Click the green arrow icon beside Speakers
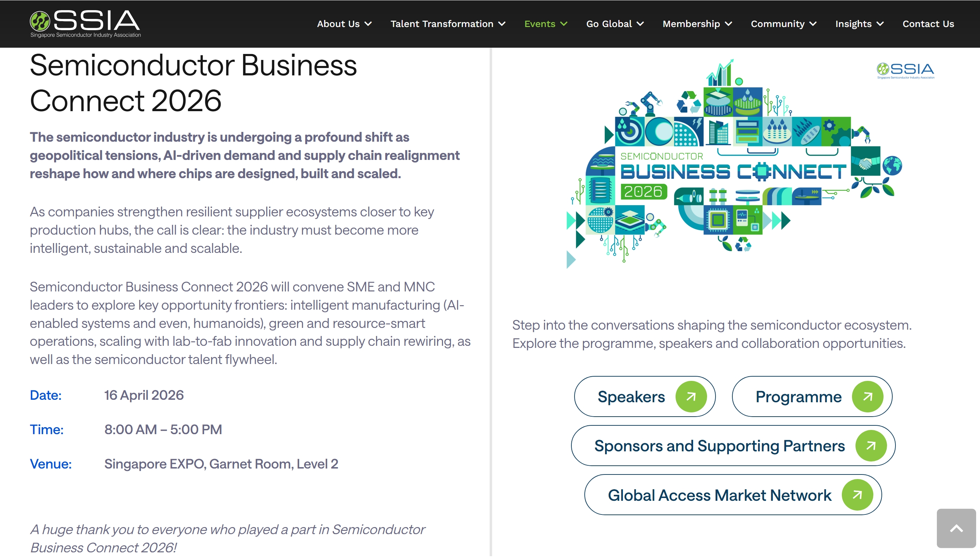The image size is (980, 559). pos(691,397)
